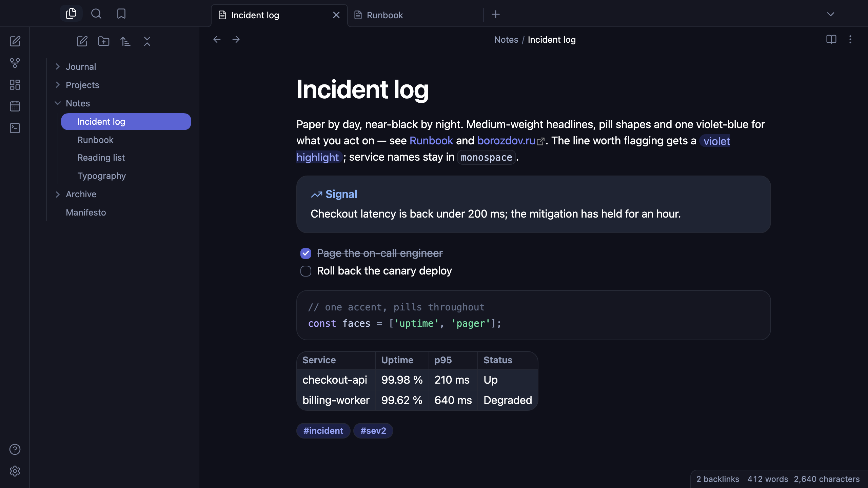Open the settings gear icon
The image size is (868, 488).
(15, 471)
